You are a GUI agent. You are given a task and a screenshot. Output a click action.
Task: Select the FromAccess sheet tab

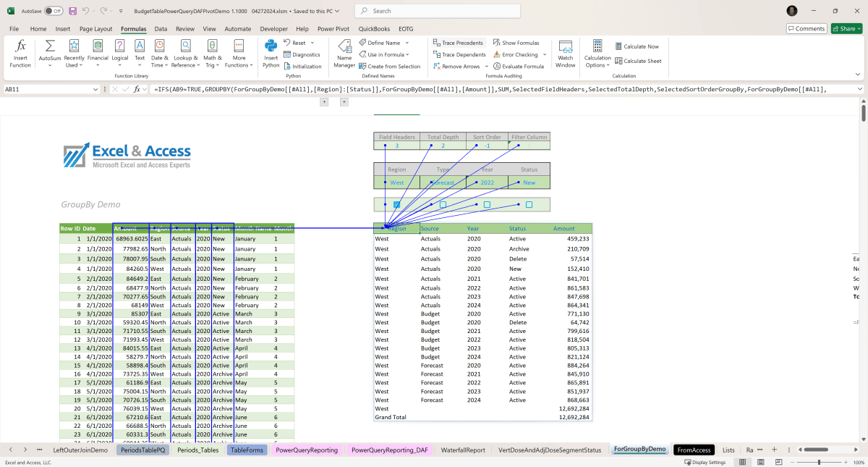[x=693, y=450]
